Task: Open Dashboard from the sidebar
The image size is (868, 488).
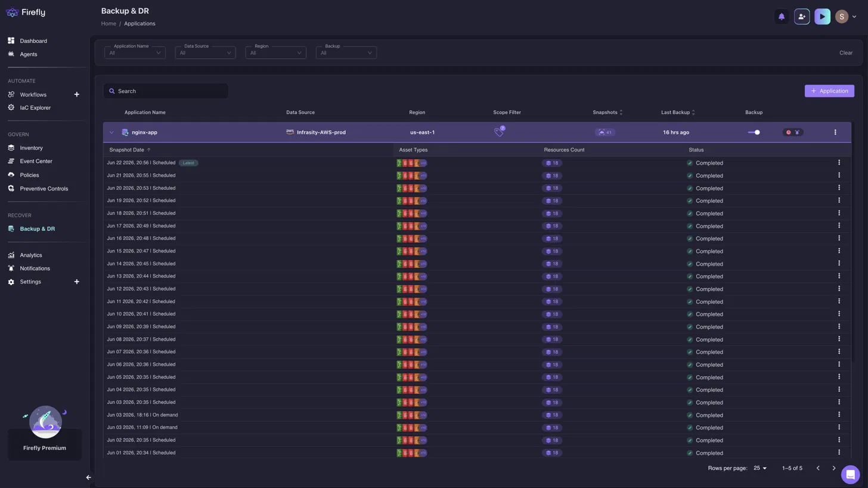Action: coord(33,41)
